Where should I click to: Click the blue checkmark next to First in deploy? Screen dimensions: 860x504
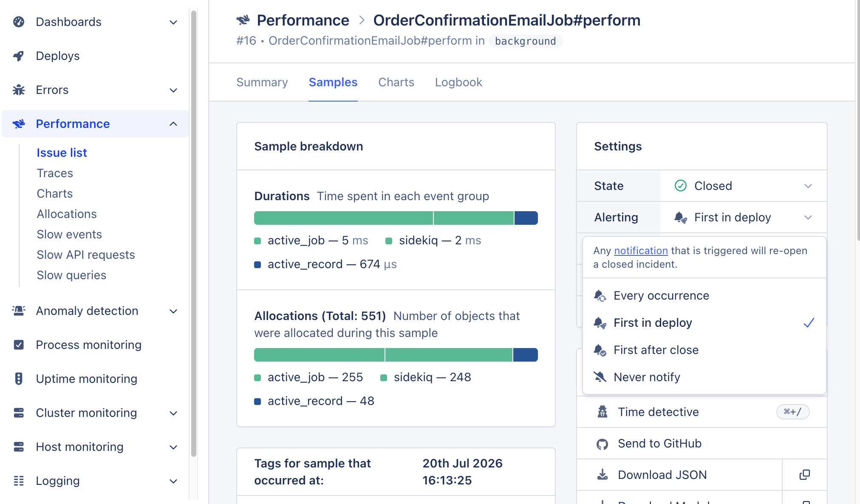point(809,323)
